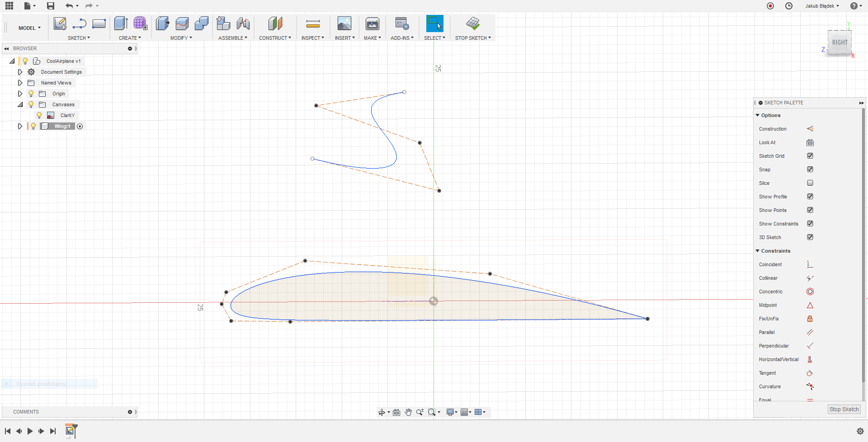Click the Undo arrow icon

click(x=69, y=6)
